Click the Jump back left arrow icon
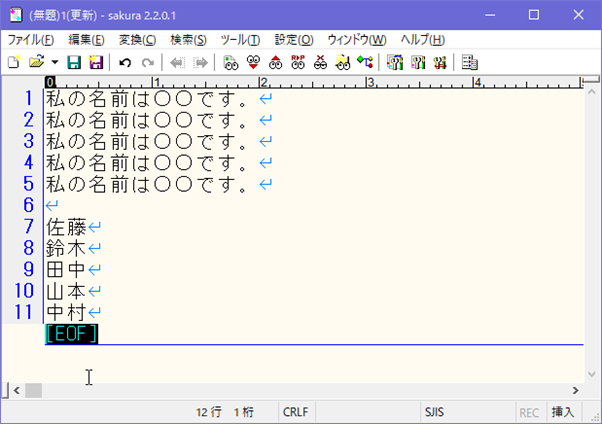Viewport: 602px width, 424px height. (177, 62)
